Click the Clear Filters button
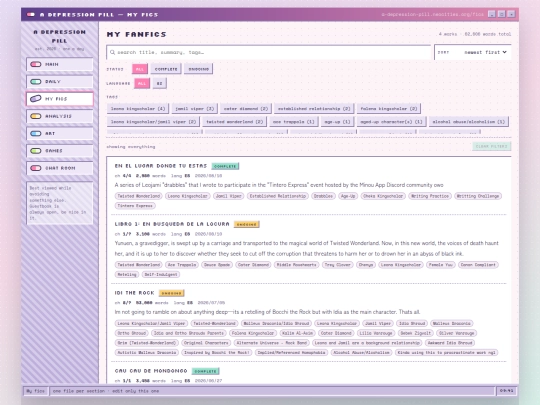Image resolution: width=540 pixels, height=405 pixels. tap(491, 146)
